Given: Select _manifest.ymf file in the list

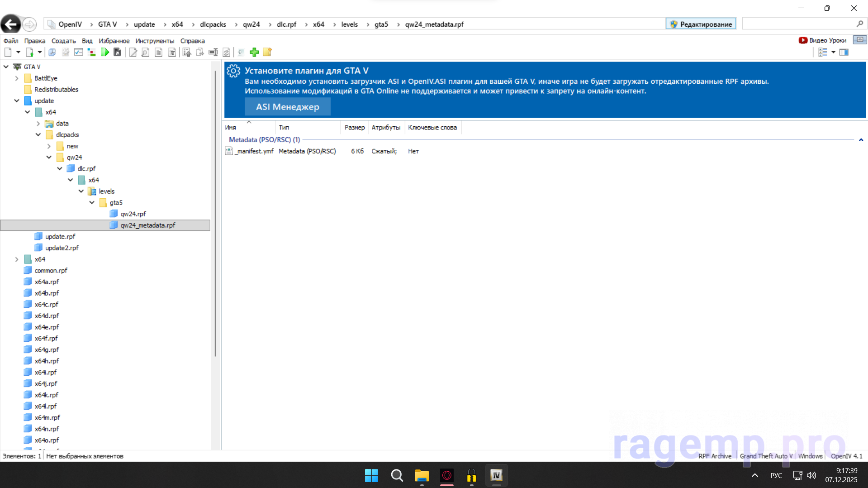Looking at the screenshot, I should (254, 151).
